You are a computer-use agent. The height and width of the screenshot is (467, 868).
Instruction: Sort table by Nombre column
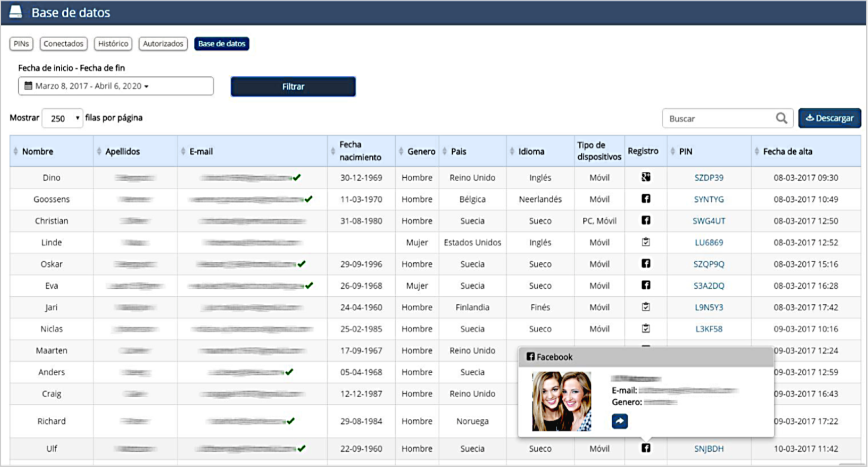[37, 151]
